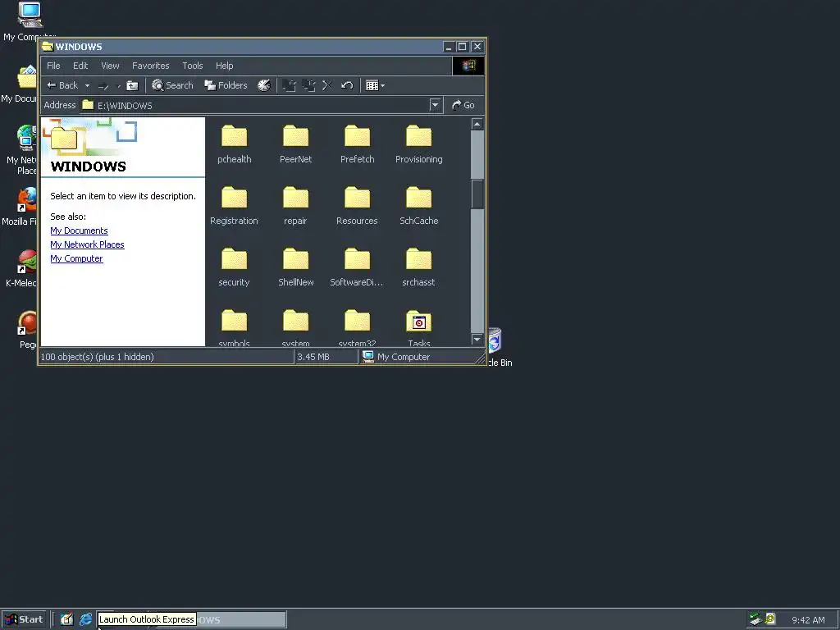Open the Tools menu
Image resolution: width=840 pixels, height=630 pixels.
192,66
